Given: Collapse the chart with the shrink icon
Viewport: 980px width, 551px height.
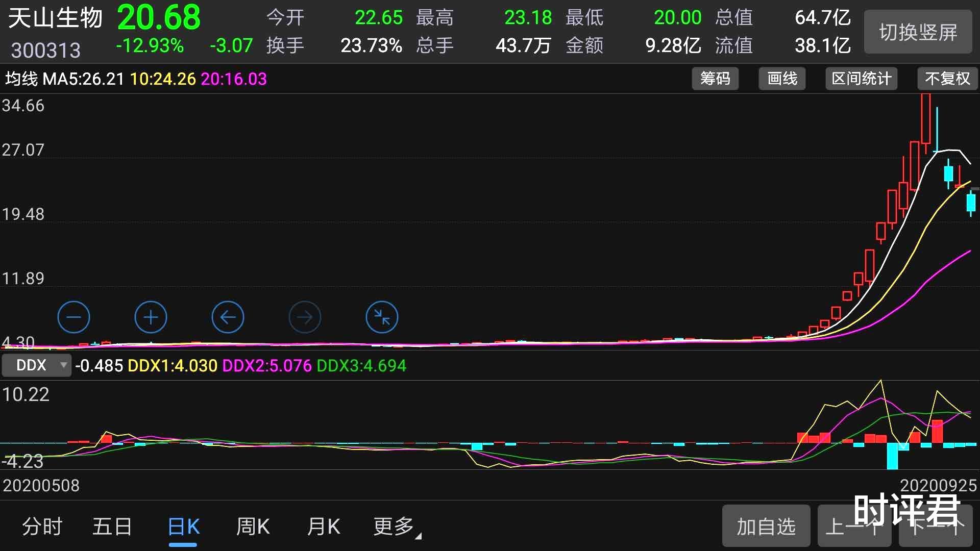Looking at the screenshot, I should tap(382, 317).
